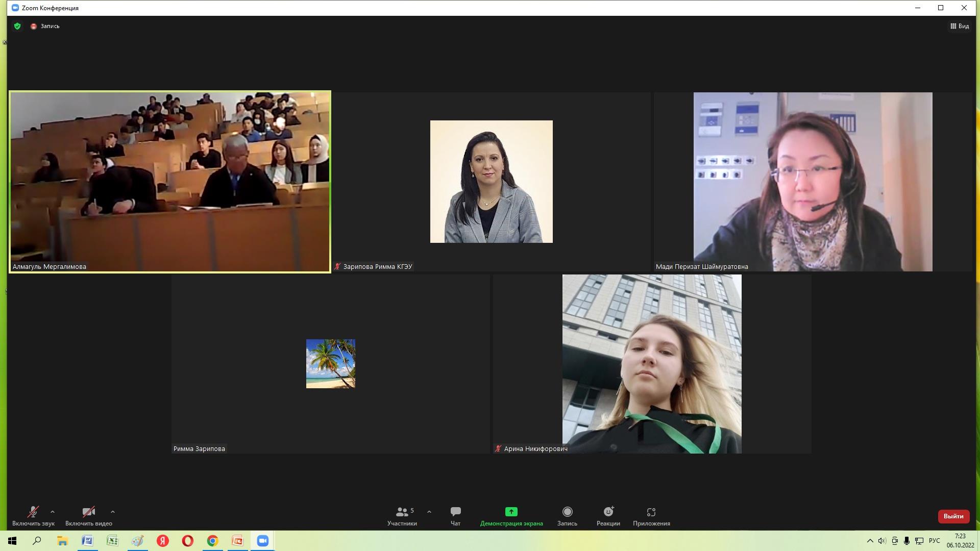This screenshot has height=551, width=980.
Task: Click the РУС language indicator in tray
Action: [934, 541]
